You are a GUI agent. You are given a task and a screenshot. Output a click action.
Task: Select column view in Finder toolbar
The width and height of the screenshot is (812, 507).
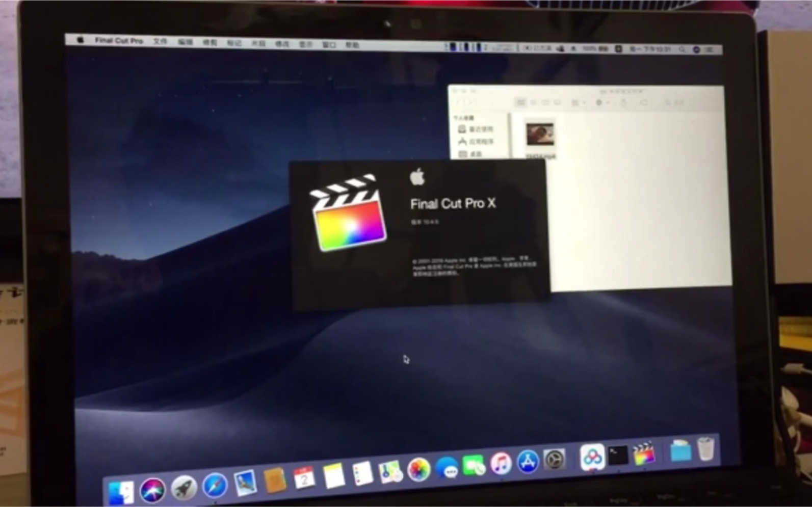545,102
